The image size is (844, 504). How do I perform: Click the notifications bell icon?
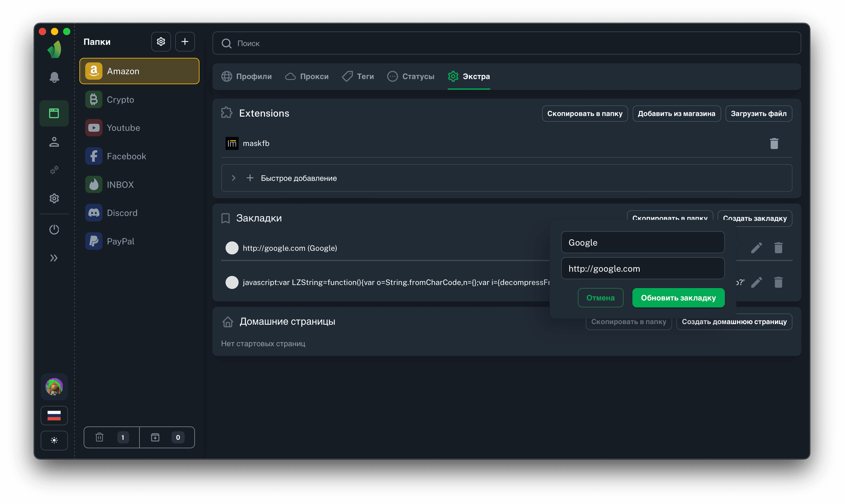tap(54, 77)
